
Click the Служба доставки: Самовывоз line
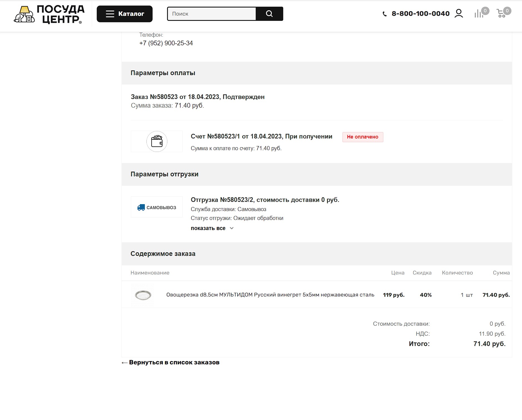pyautogui.click(x=228, y=209)
